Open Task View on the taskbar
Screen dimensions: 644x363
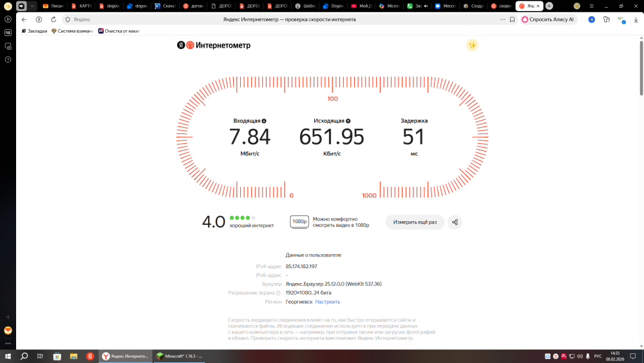coord(40,356)
